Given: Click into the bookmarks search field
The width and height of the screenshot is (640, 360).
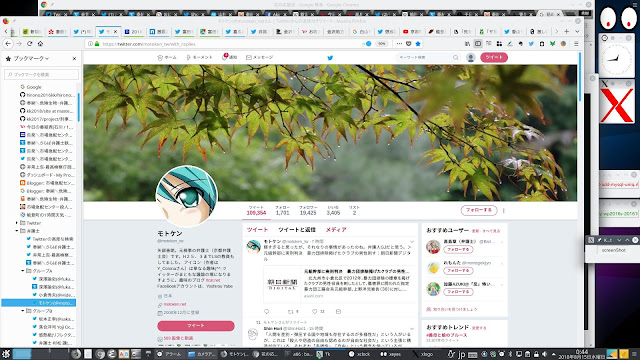Looking at the screenshot, I should point(41,74).
